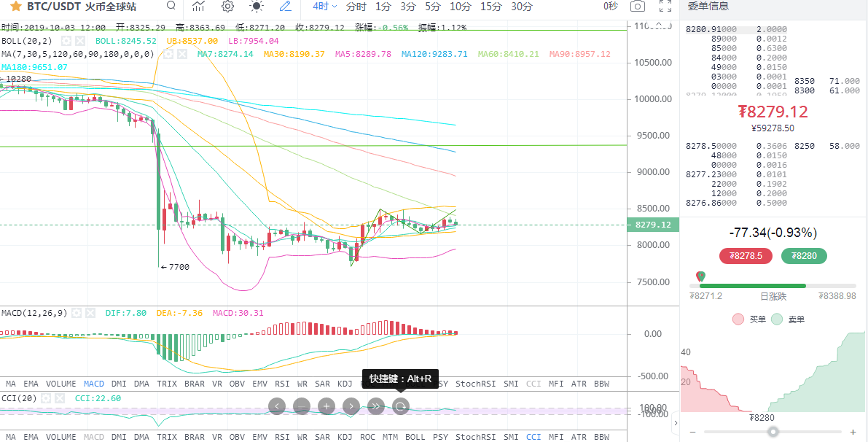Screen dimensions: 868x442
Task: Click the green ₮8280 ask price button
Action: point(804,256)
